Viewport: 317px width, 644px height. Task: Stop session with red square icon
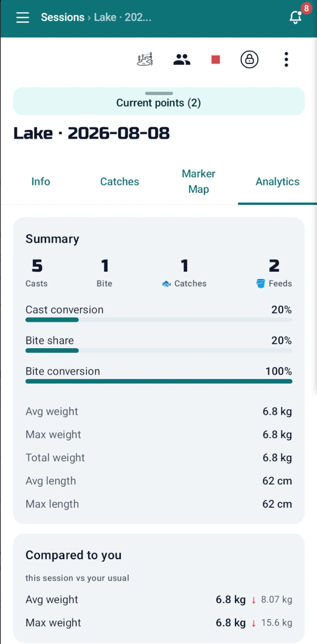pyautogui.click(x=216, y=59)
